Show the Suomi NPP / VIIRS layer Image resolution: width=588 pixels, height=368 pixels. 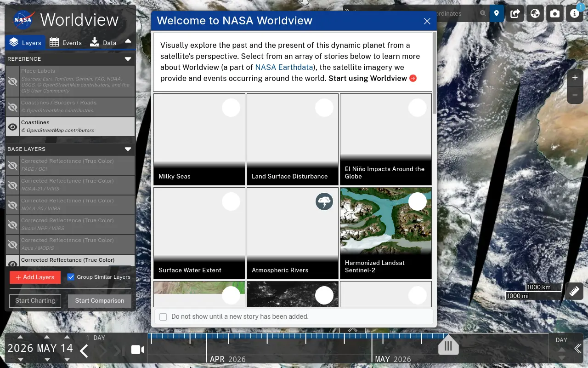(13, 224)
